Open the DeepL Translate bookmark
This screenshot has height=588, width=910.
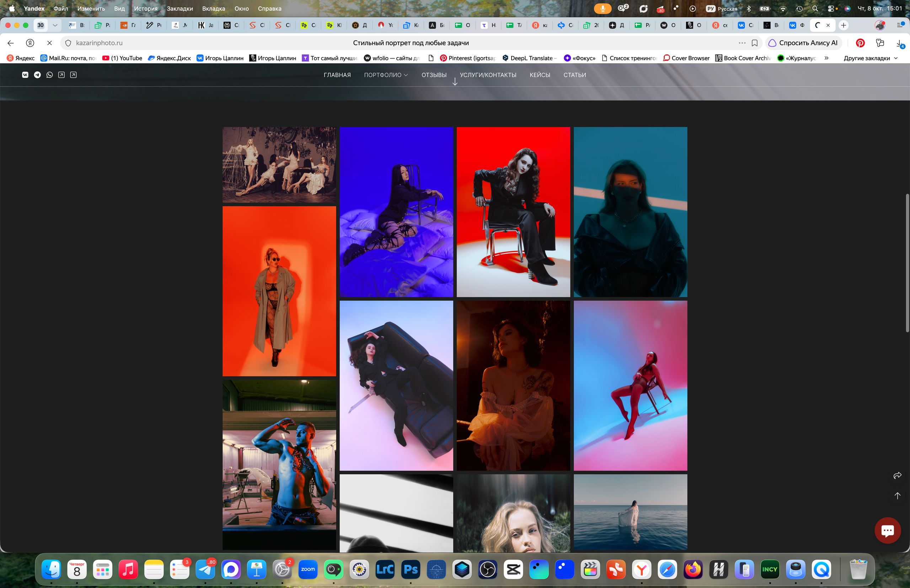click(x=529, y=58)
